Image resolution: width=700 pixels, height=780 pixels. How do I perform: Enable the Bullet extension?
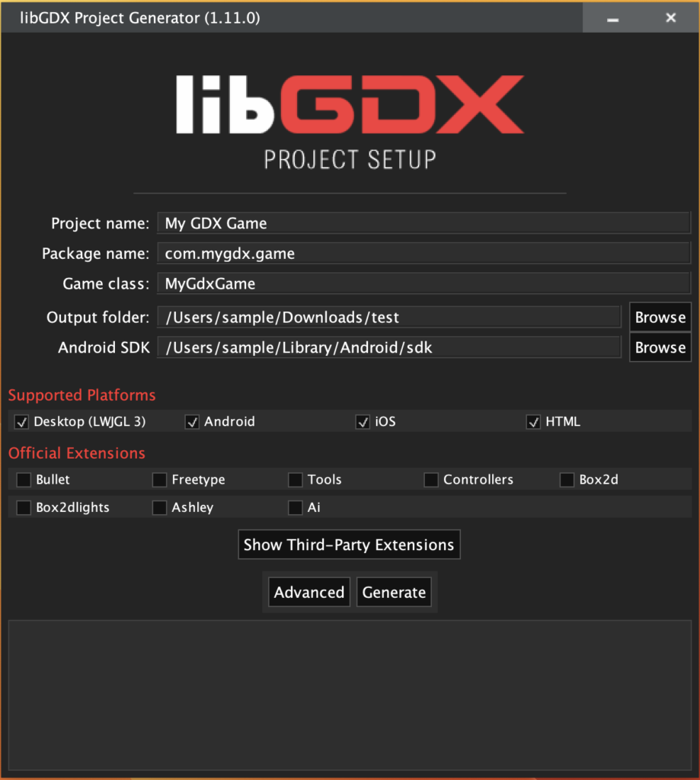point(24,480)
